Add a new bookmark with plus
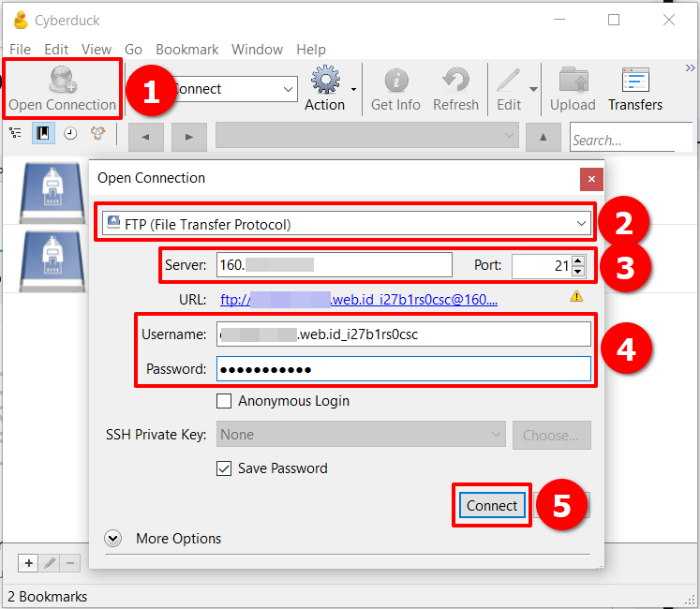The width and height of the screenshot is (700, 609). coord(28,563)
